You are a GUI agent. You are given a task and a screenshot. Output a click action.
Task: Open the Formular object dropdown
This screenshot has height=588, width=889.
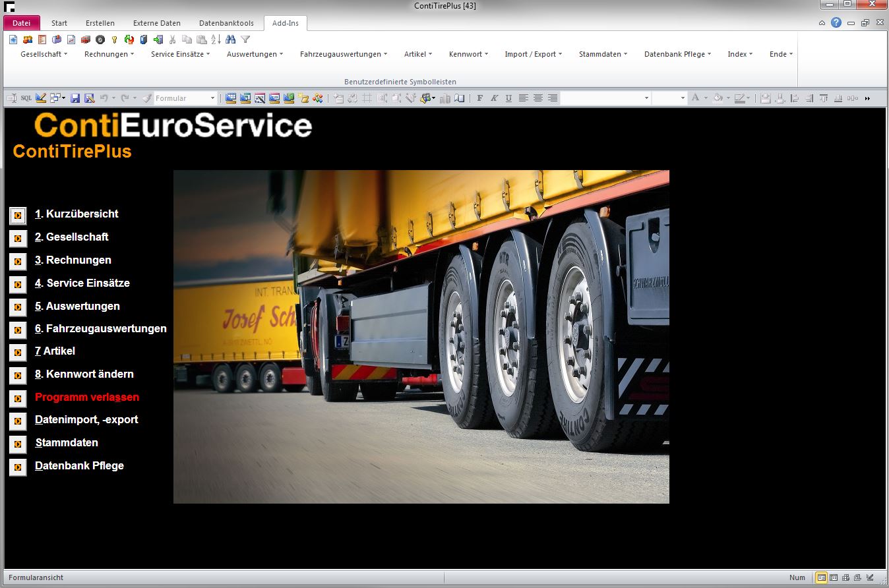click(x=212, y=98)
